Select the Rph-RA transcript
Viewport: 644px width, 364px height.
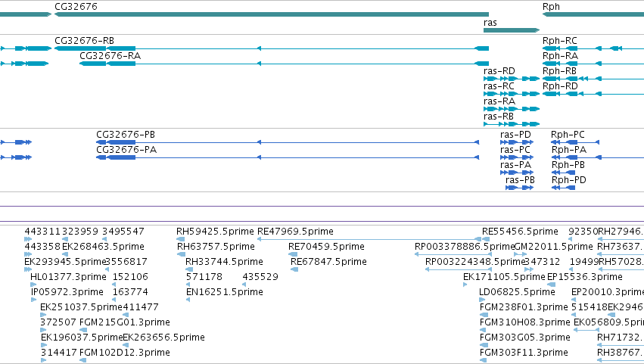(593, 64)
